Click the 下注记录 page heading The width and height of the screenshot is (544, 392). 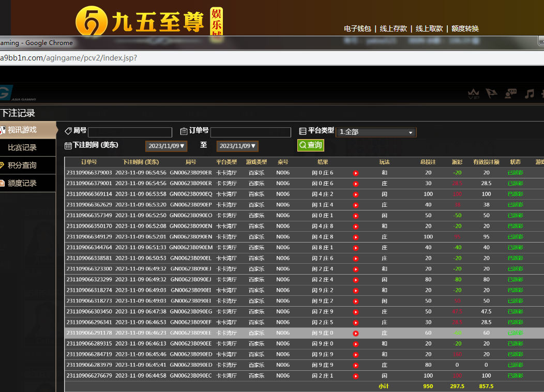18,113
